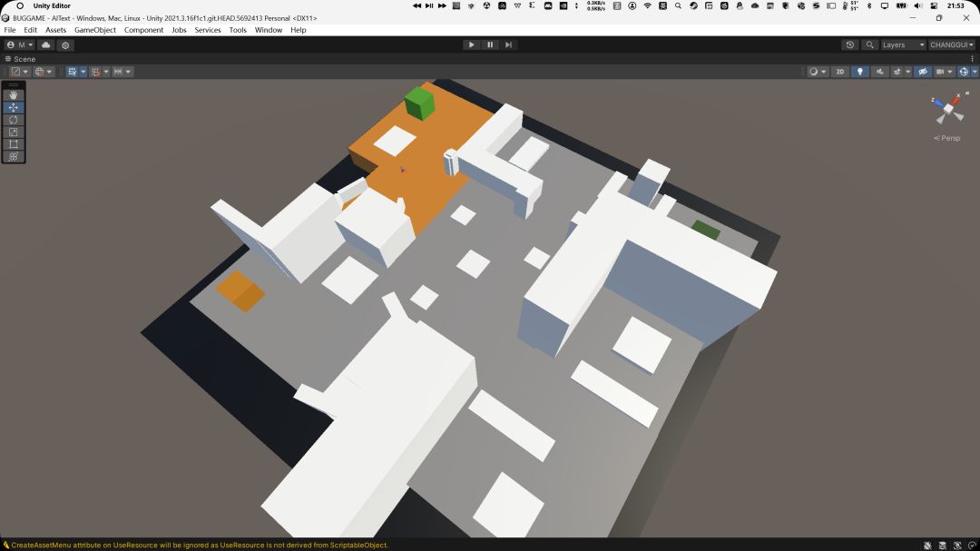This screenshot has height=551, width=980.
Task: Pause the game
Action: click(490, 45)
